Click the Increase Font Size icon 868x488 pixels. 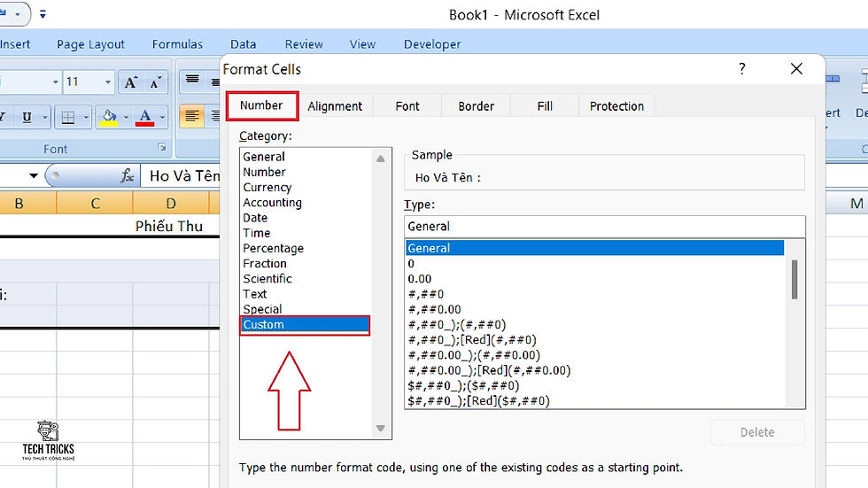click(x=131, y=82)
